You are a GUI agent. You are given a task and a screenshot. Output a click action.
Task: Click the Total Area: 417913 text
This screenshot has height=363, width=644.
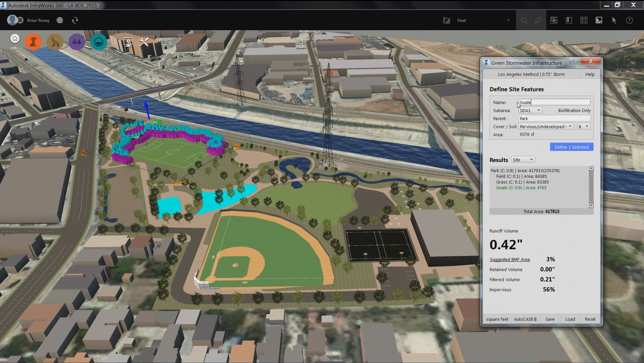tap(541, 211)
